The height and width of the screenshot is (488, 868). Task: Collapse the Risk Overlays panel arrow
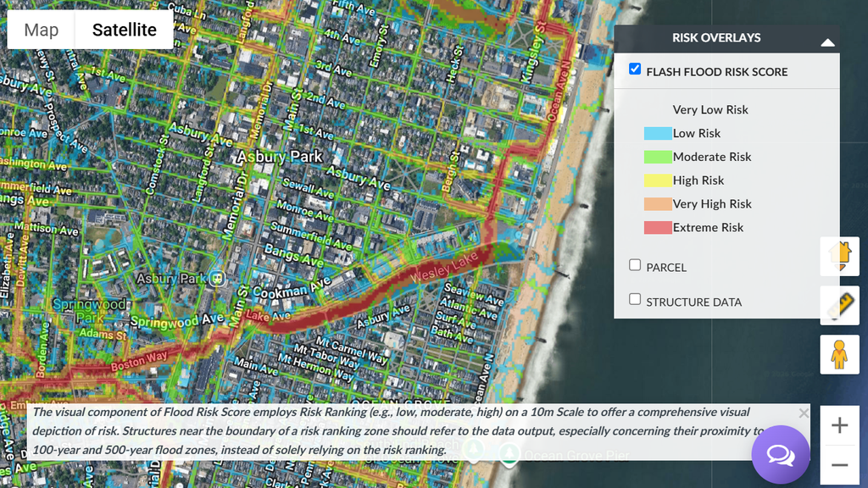[x=827, y=42]
